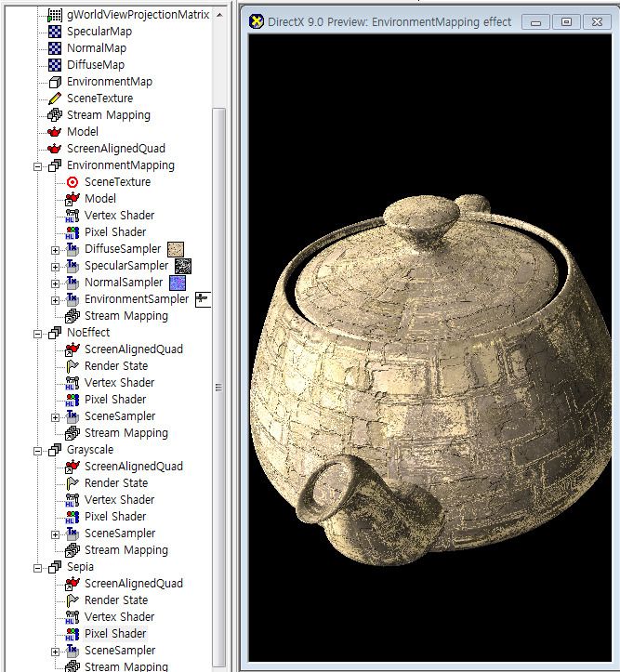Screen dimensions: 620x672
Task: Maximize the DirectX 9.0 Preview window
Action: [566, 22]
